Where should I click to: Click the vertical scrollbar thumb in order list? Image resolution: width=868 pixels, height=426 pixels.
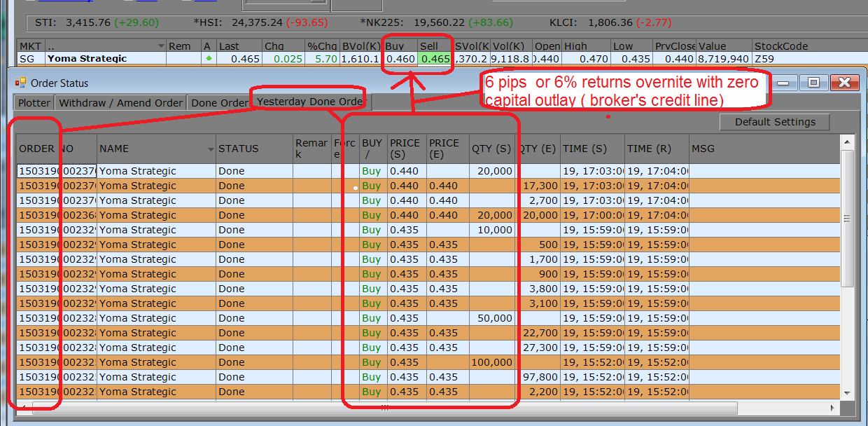coord(848,219)
